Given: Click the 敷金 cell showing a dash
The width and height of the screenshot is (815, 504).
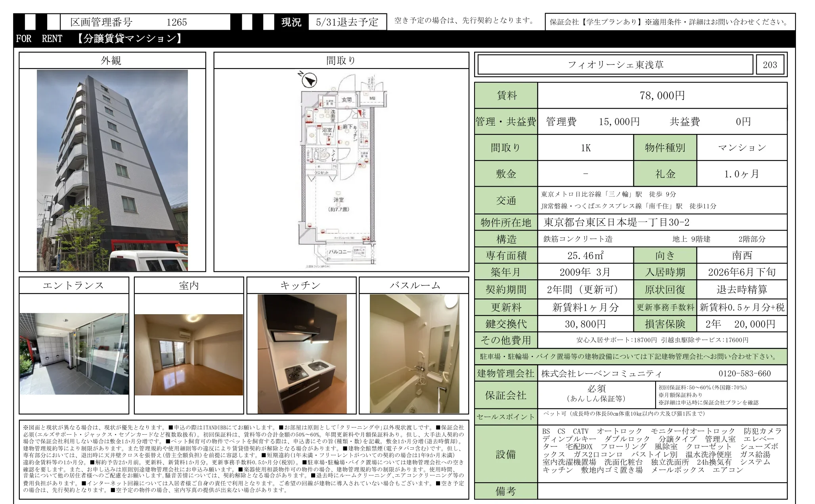Looking at the screenshot, I should (x=585, y=174).
